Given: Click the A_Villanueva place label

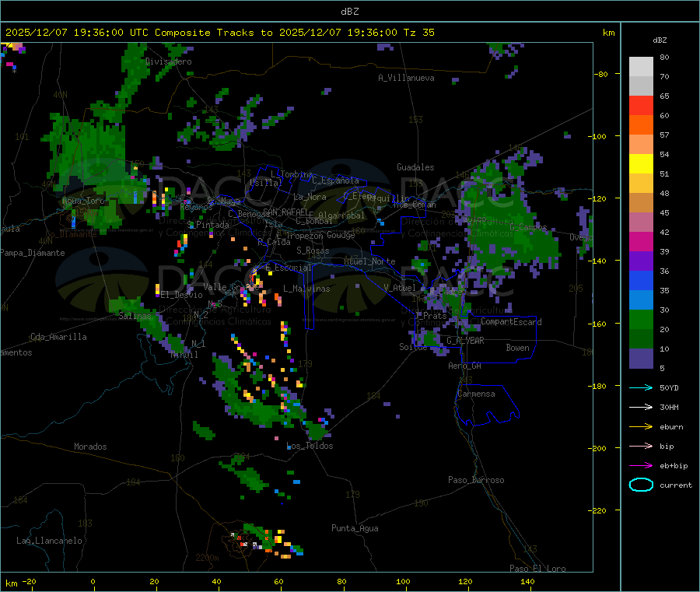Looking at the screenshot, I should 406,78.
